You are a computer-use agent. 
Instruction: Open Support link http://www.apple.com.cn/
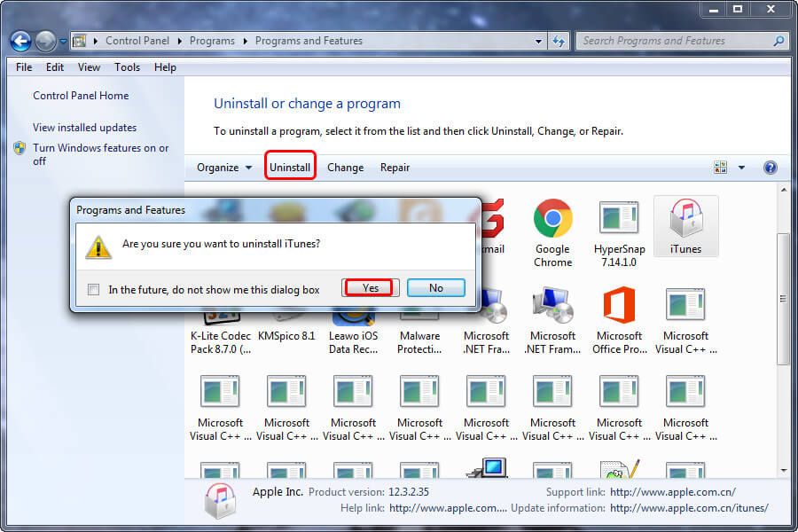click(673, 492)
